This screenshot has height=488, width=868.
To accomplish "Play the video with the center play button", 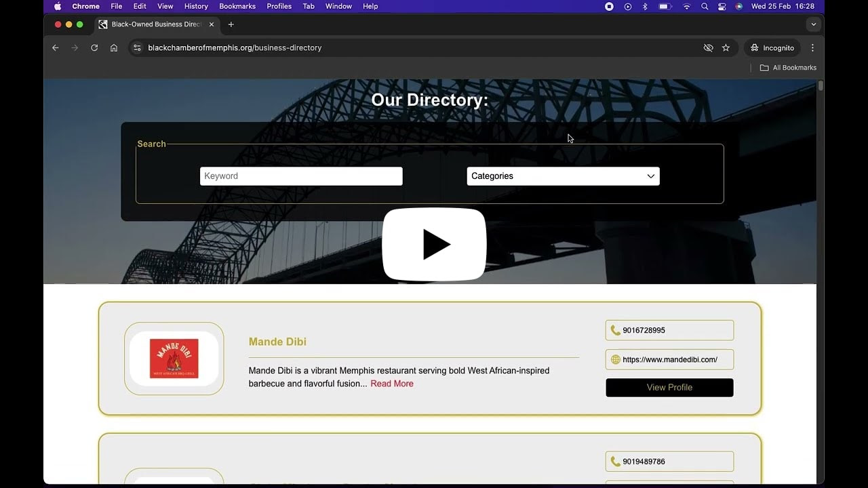I will (x=434, y=244).
